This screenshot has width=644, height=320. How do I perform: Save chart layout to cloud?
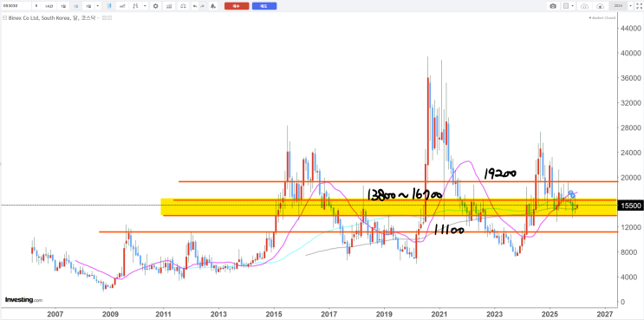(600, 6)
